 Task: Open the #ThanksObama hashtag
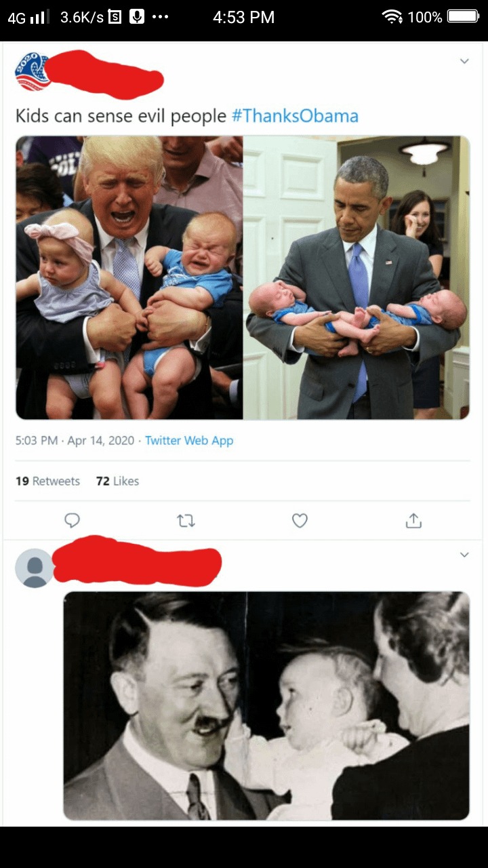[295, 116]
